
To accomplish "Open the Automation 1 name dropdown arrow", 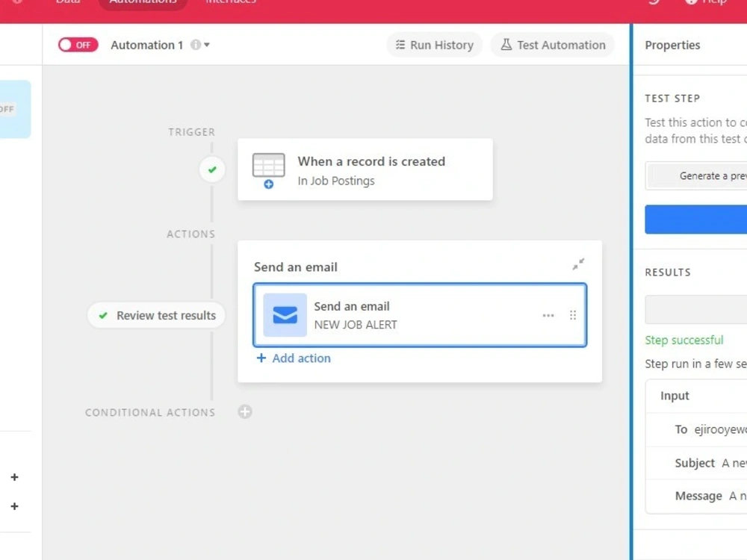I will coord(207,45).
